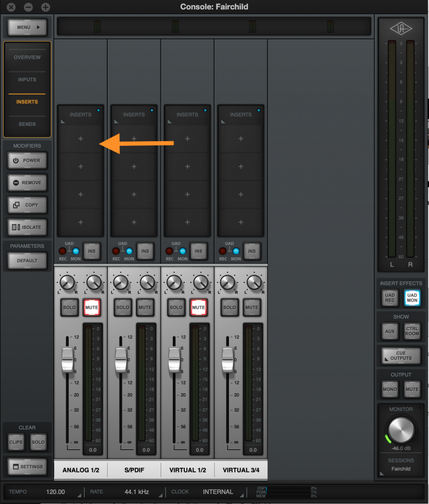Select REC insert mode on S/PDIF
Screen dimensions: 429x504
click(116, 251)
